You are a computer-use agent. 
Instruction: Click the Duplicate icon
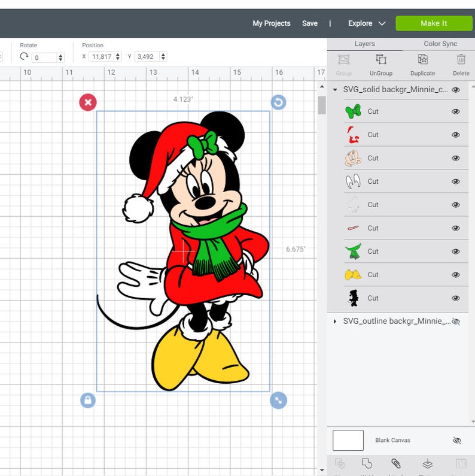pyautogui.click(x=422, y=59)
